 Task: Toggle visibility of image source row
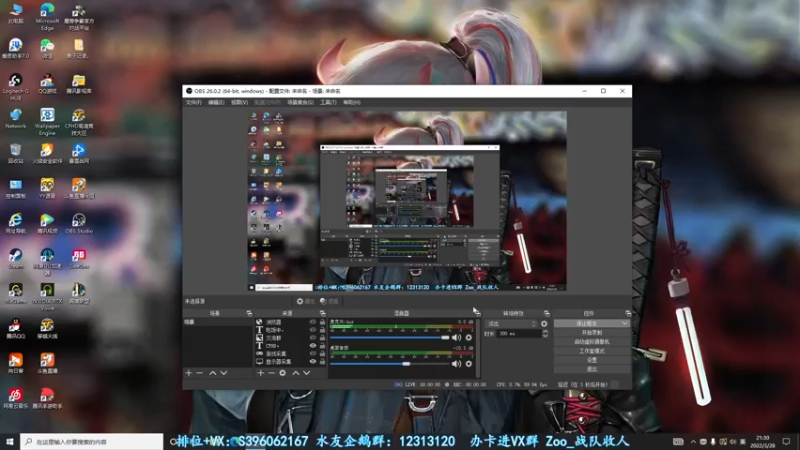(313, 338)
